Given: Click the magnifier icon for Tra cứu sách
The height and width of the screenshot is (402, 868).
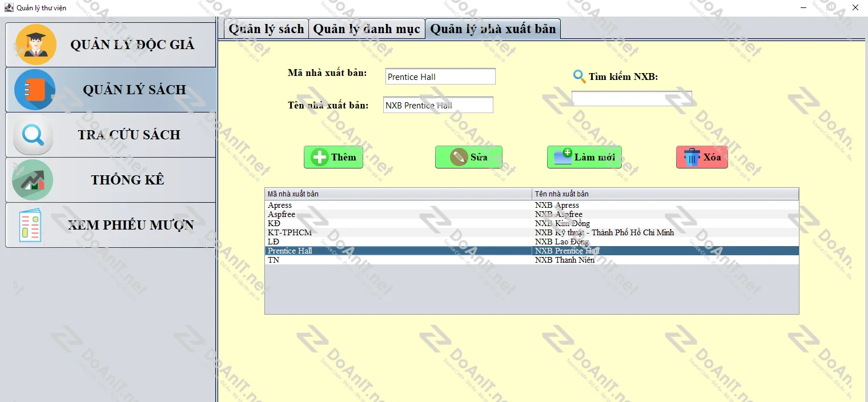Looking at the screenshot, I should [x=33, y=135].
